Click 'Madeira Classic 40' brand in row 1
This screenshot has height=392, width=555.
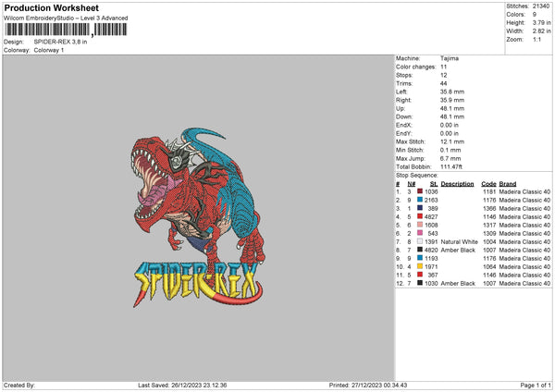524,191
